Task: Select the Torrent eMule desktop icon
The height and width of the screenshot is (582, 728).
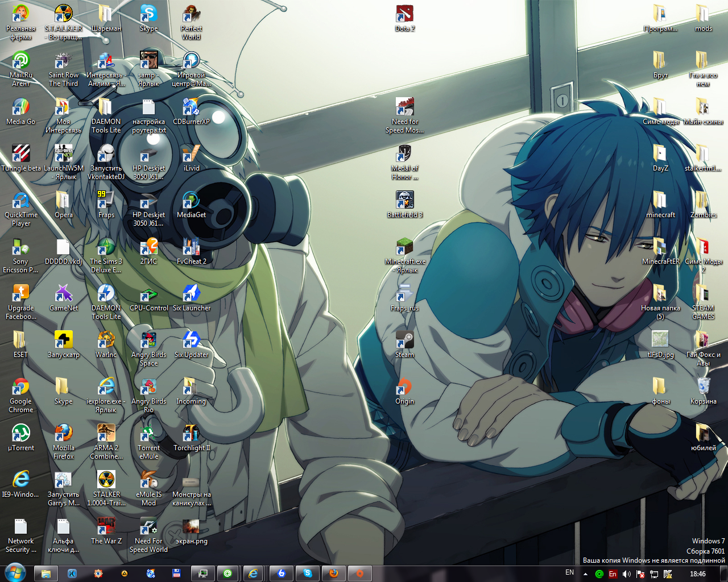Action: coord(148,441)
